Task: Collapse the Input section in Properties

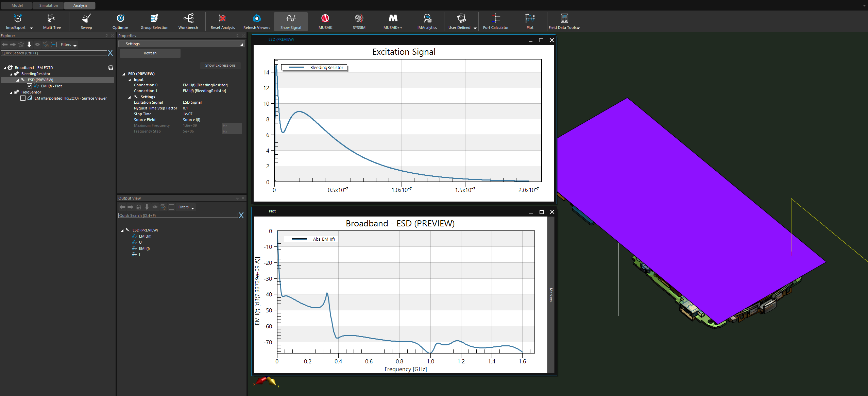Action: pos(130,80)
